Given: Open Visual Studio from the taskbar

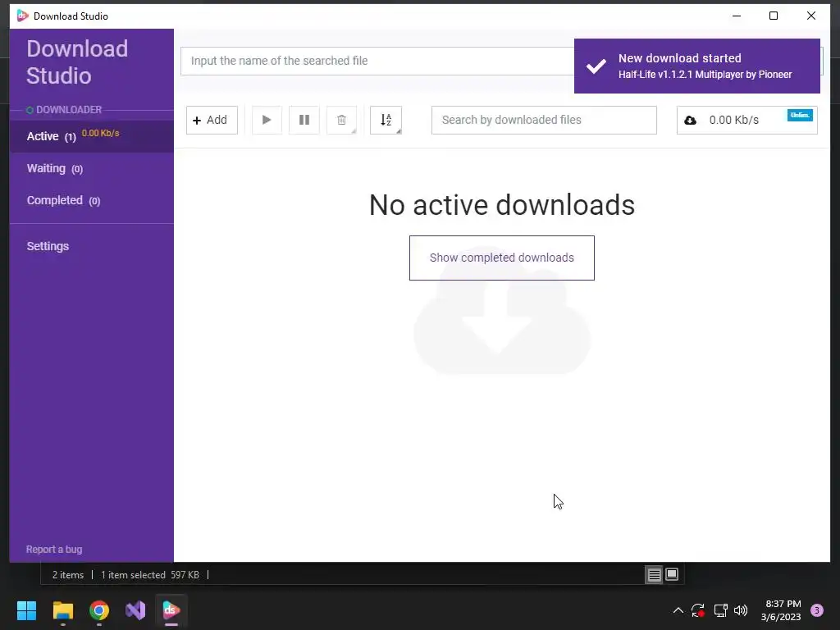Looking at the screenshot, I should (x=135, y=610).
